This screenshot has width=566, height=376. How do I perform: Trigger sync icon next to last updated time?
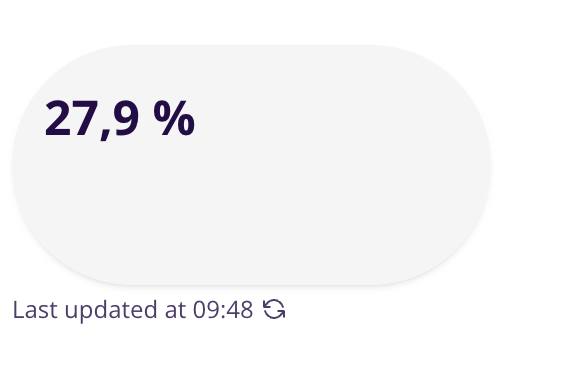point(274,310)
